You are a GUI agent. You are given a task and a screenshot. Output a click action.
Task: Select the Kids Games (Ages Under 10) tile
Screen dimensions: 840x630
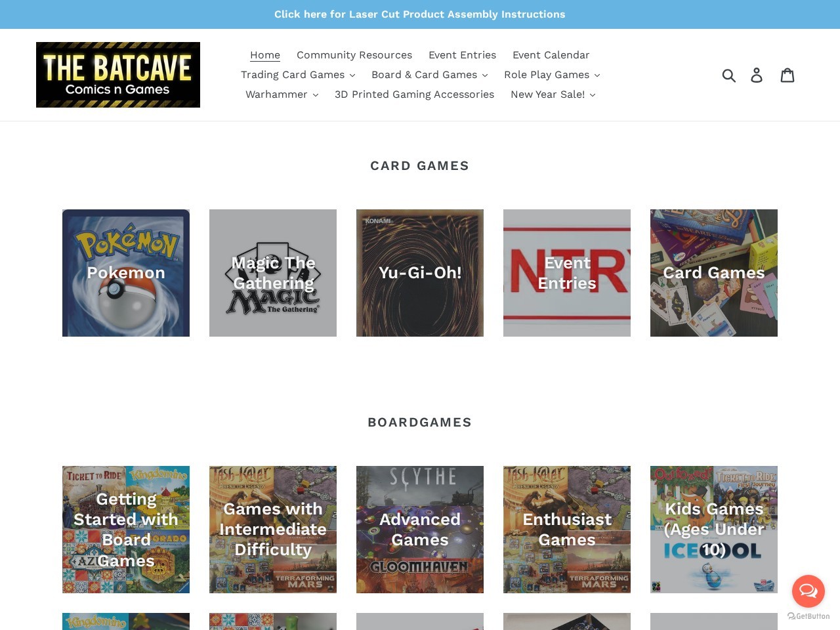coord(713,529)
